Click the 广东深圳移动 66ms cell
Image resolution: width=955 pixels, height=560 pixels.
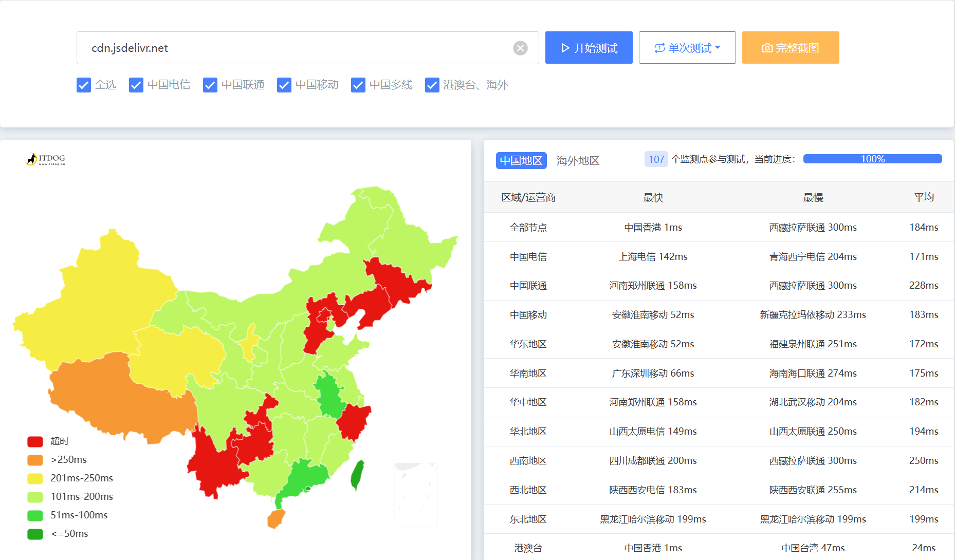(x=653, y=373)
